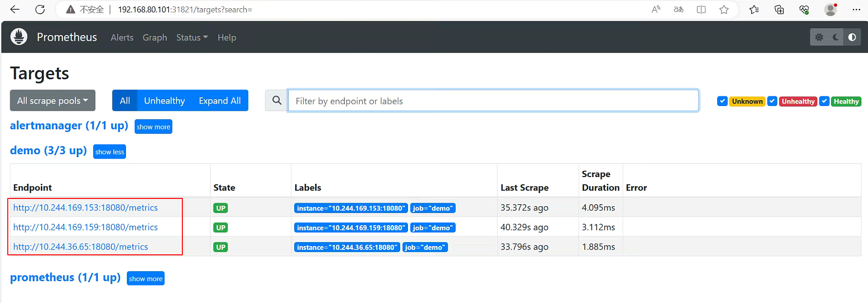The image size is (868, 303).
Task: Add page to favorites star icon
Action: (724, 9)
